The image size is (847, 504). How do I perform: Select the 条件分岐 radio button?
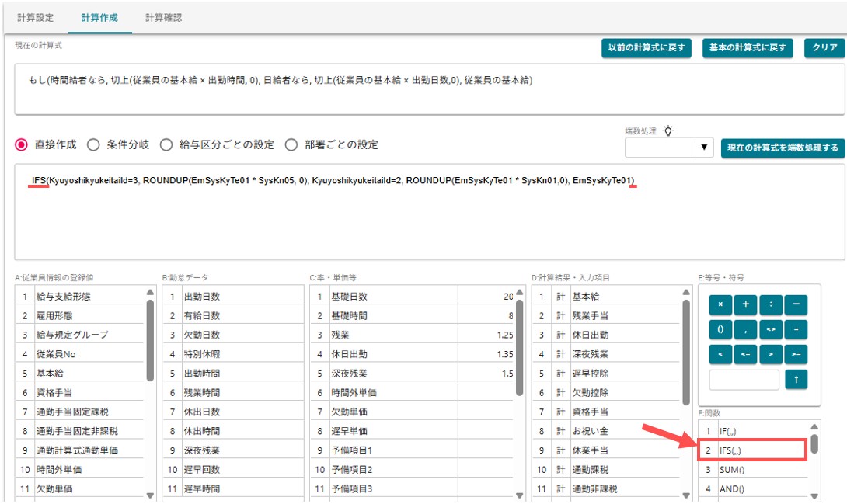click(x=93, y=144)
